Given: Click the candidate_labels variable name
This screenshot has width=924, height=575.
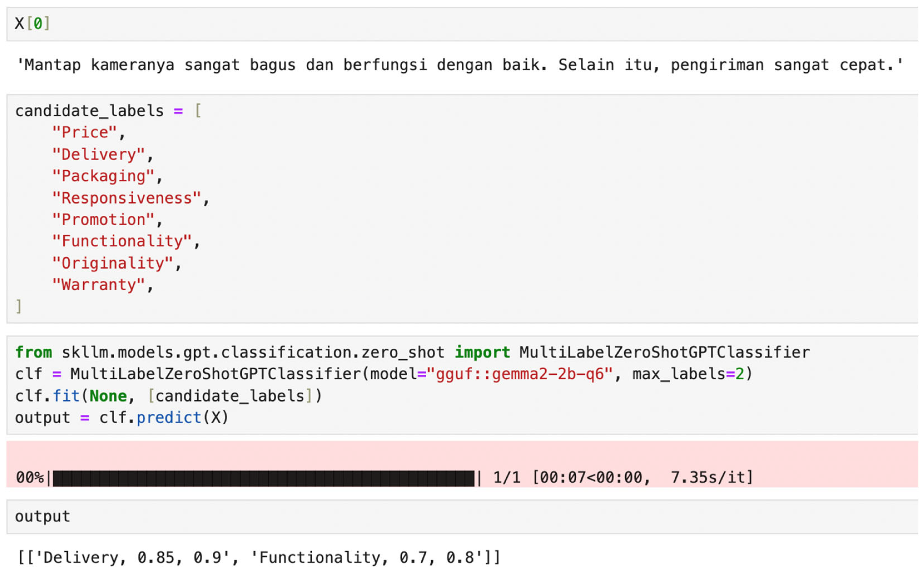Looking at the screenshot, I should coord(89,111).
